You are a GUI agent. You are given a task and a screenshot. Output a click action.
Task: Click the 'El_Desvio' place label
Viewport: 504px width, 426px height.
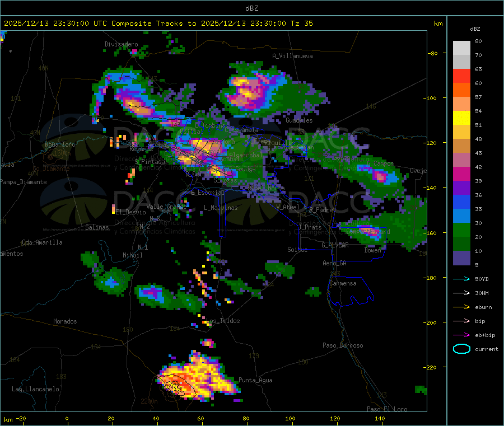[131, 212]
